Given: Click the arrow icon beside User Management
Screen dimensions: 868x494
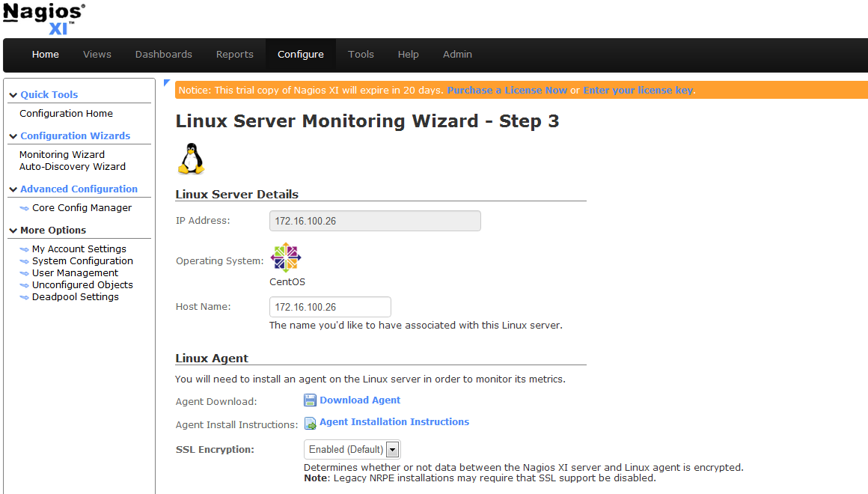Looking at the screenshot, I should coord(25,273).
